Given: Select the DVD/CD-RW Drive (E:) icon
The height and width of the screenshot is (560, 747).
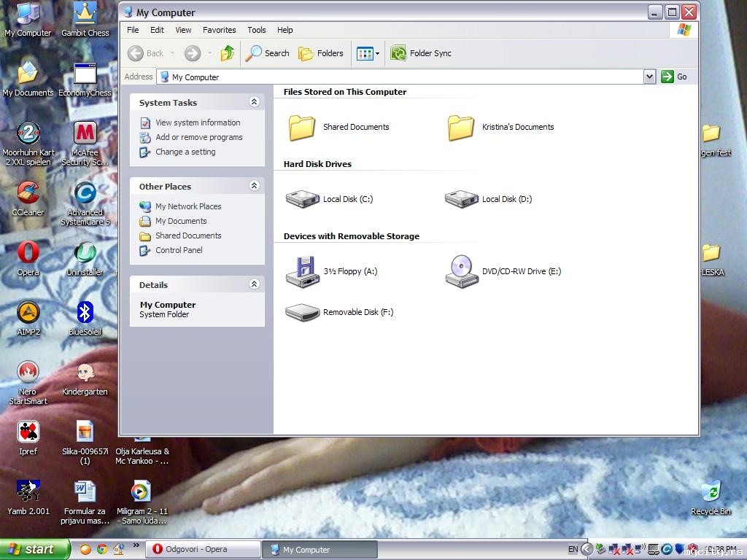Looking at the screenshot, I should pyautogui.click(x=461, y=271).
